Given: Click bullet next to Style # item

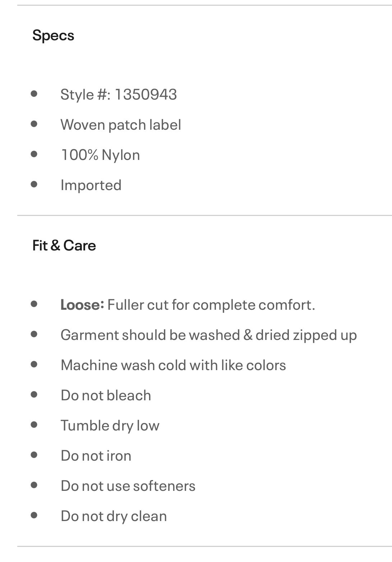Looking at the screenshot, I should click(34, 94).
